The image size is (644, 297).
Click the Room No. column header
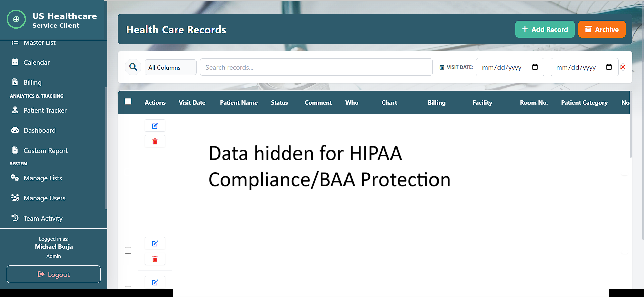534,103
